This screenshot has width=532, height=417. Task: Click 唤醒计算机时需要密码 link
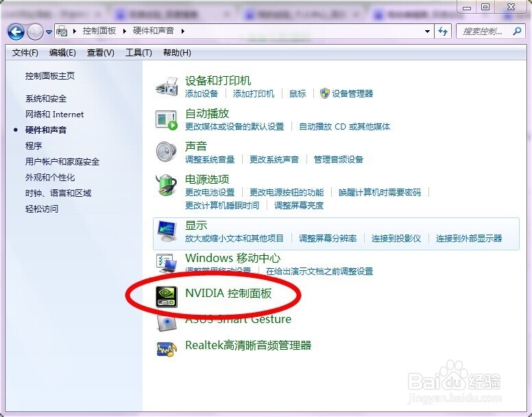click(x=380, y=193)
